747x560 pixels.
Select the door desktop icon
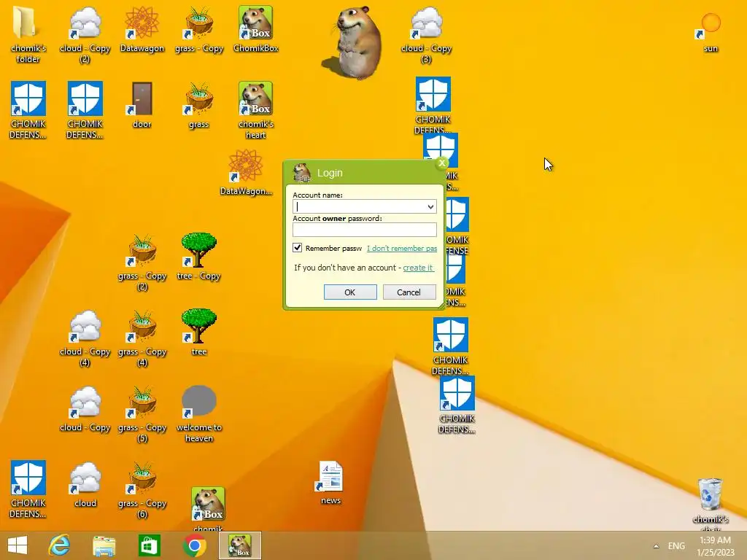tap(142, 106)
